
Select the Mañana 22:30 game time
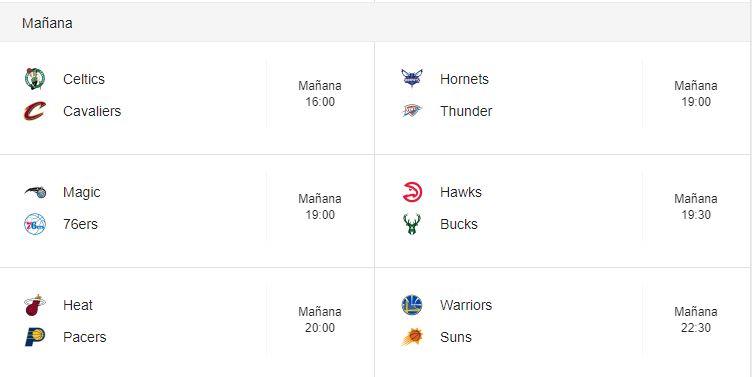pos(696,319)
